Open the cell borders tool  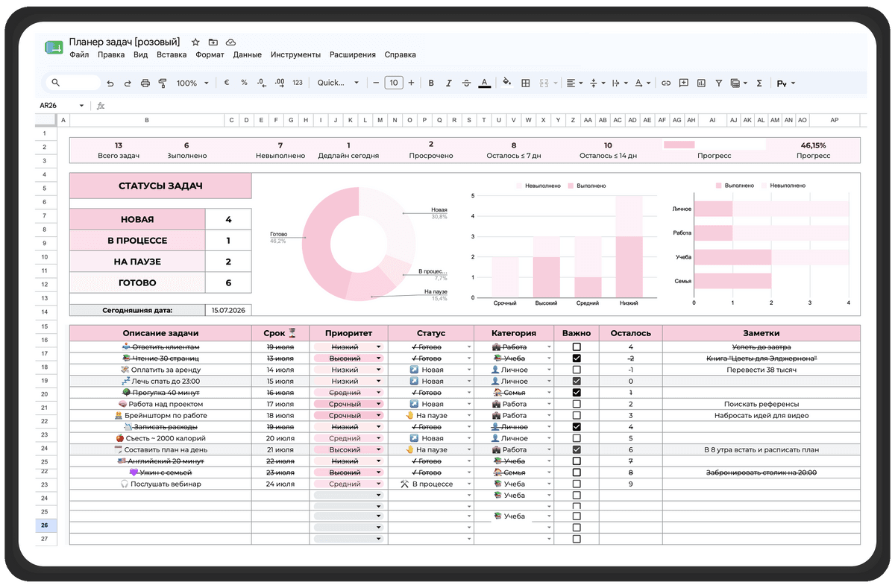525,83
